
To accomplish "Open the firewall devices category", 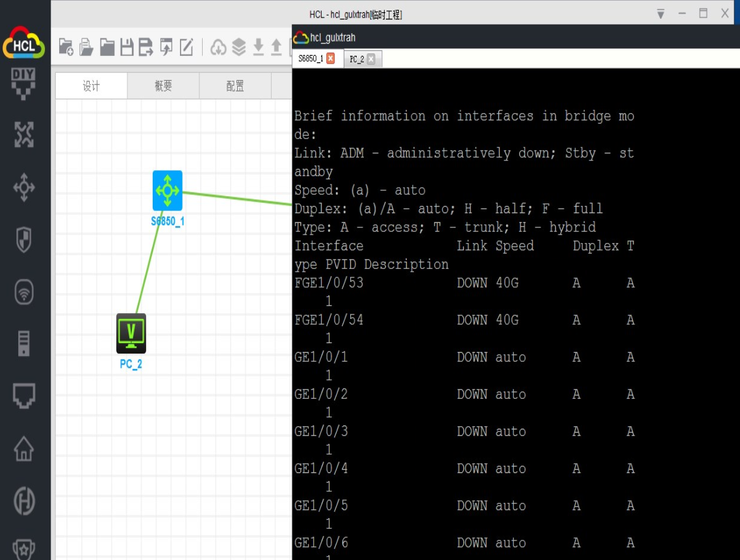I will (23, 239).
